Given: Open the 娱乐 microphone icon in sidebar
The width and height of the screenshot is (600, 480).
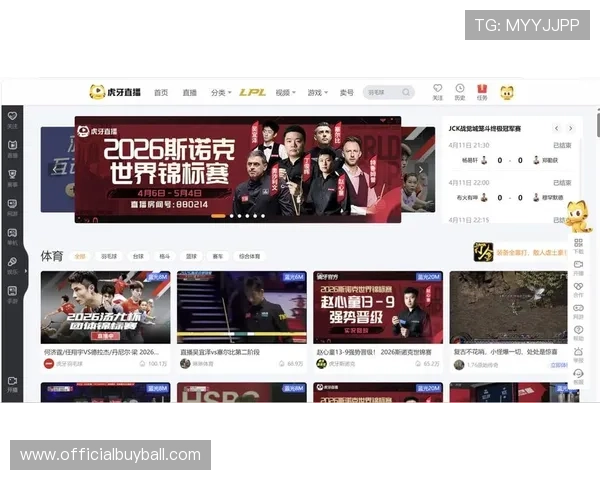Looking at the screenshot, I should point(12,262).
